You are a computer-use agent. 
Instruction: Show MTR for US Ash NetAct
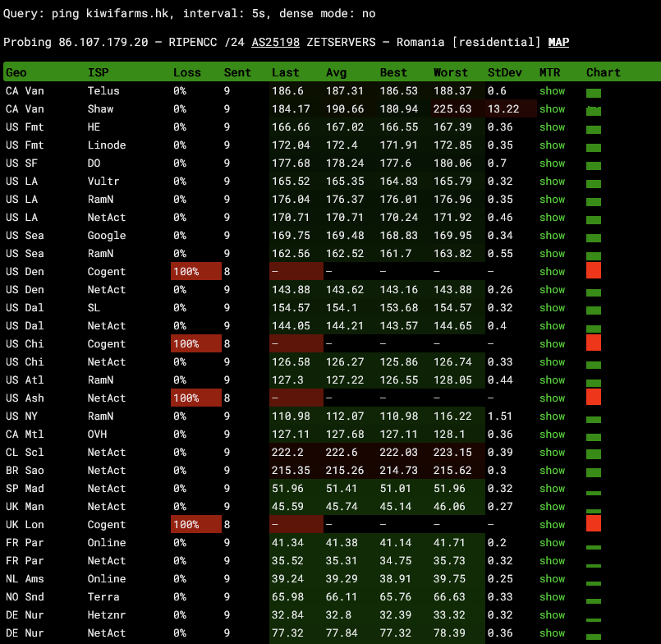[x=553, y=398]
